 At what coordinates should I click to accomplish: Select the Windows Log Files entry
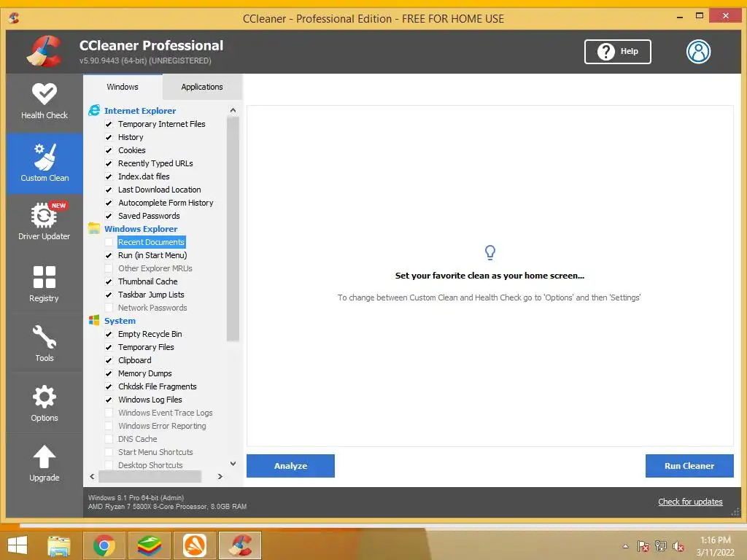click(150, 400)
